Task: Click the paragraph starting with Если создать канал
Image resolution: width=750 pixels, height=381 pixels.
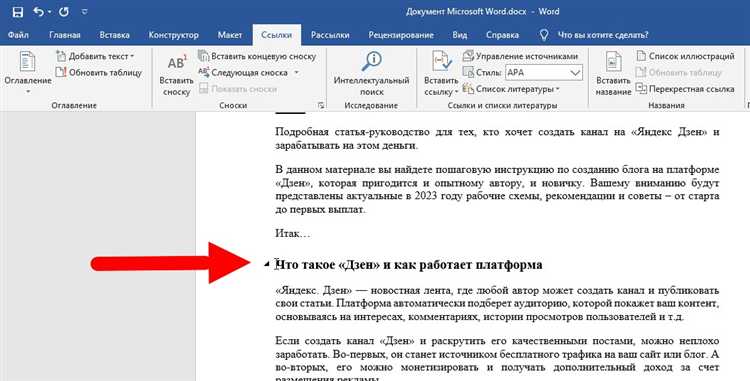Action: click(497, 361)
